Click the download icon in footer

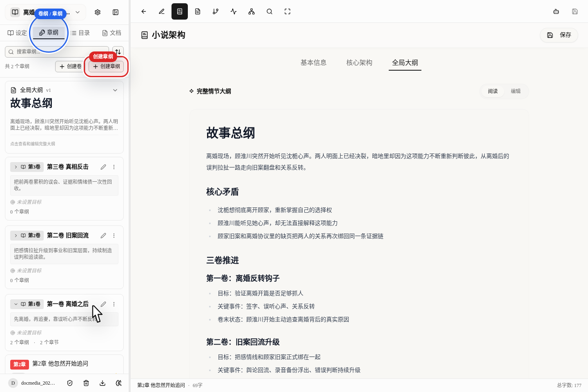point(102,383)
